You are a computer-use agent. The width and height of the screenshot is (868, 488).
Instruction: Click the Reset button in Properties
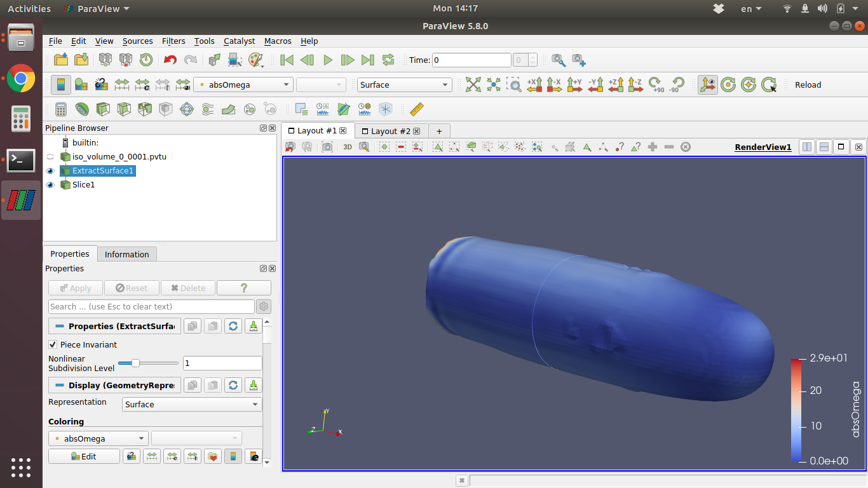tap(132, 288)
